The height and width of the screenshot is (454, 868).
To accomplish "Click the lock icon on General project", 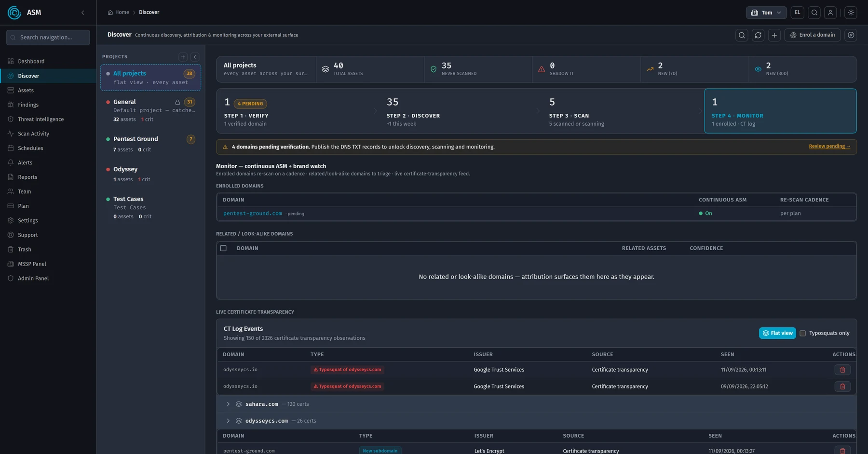I will pyautogui.click(x=177, y=102).
